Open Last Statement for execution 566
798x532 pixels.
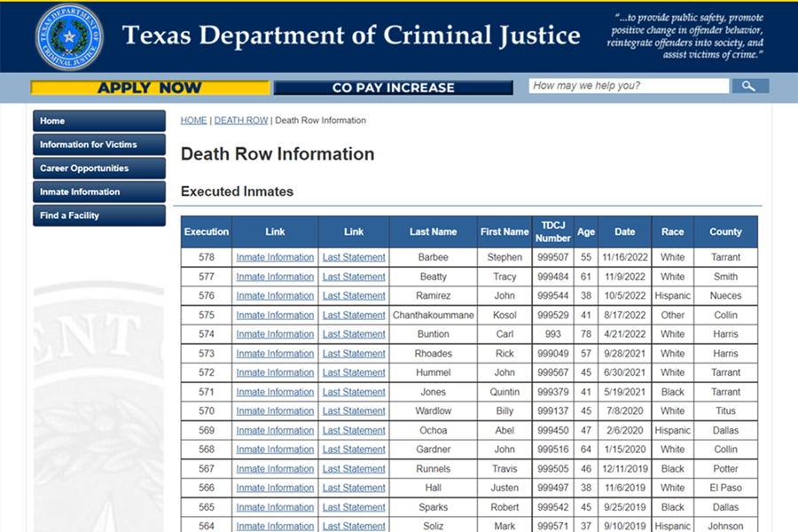354,488
